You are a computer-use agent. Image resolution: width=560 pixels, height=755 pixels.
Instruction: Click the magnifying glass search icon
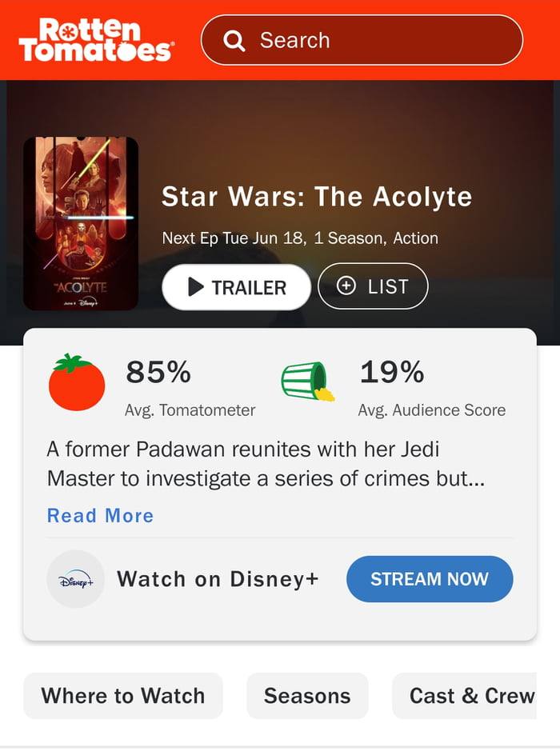pyautogui.click(x=234, y=40)
